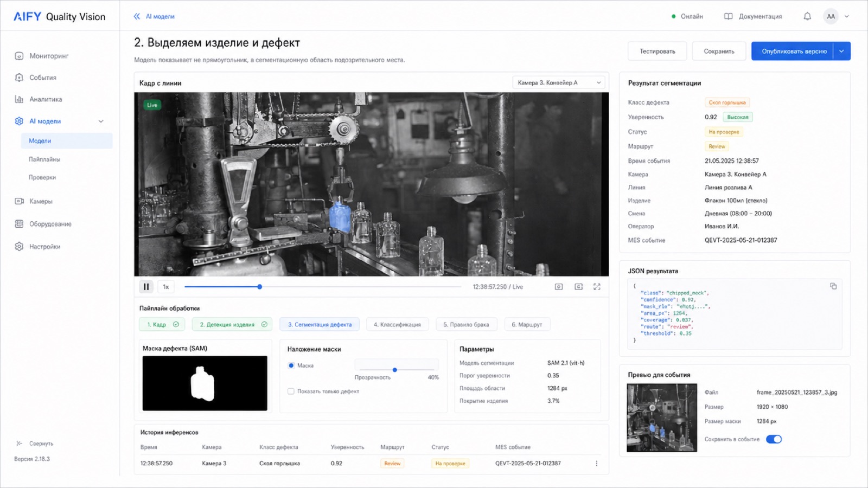868x488 pixels.
Task: Open the Пайплайны sidebar item
Action: coord(44,159)
